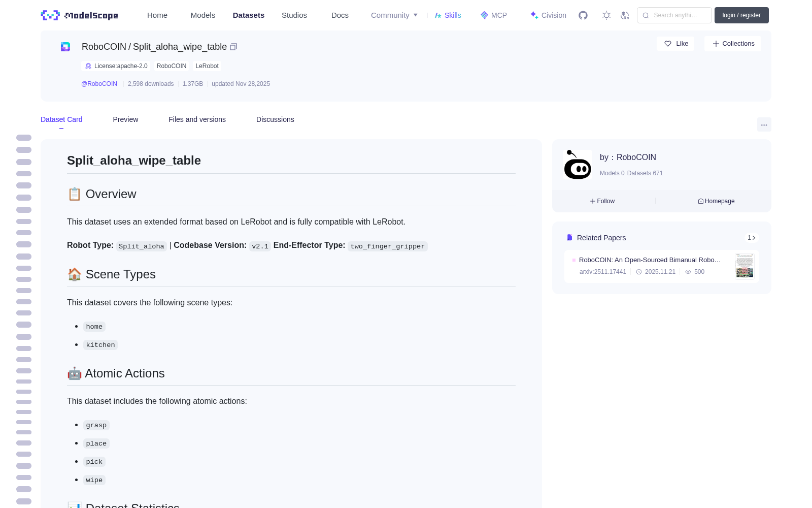Click the wipe atomic action item

(94, 480)
